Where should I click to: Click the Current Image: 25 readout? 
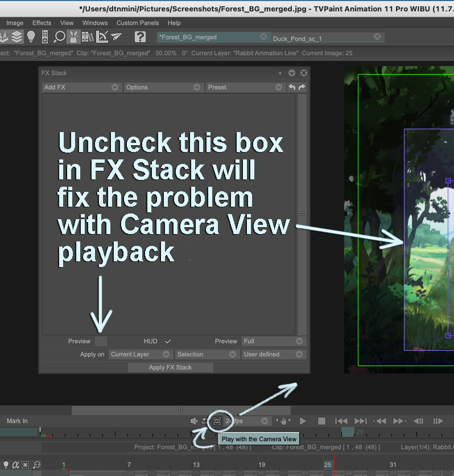(x=327, y=53)
